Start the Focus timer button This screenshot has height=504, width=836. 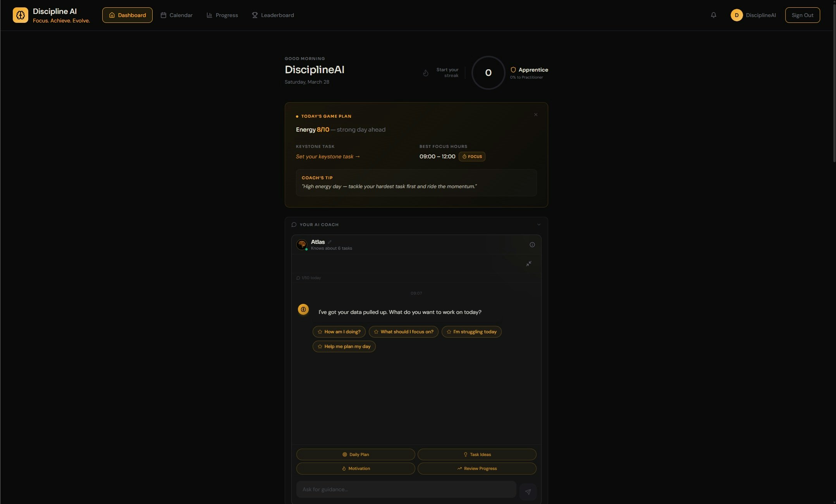tap(471, 156)
